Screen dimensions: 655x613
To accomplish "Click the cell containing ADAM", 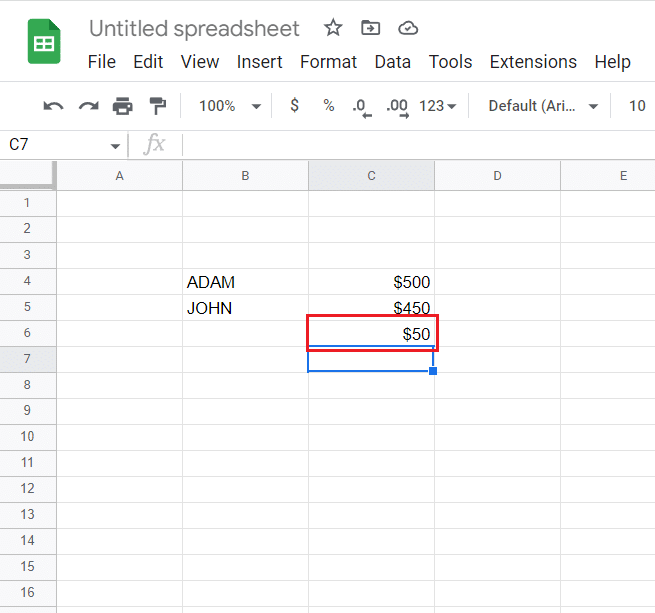I will click(x=245, y=282).
